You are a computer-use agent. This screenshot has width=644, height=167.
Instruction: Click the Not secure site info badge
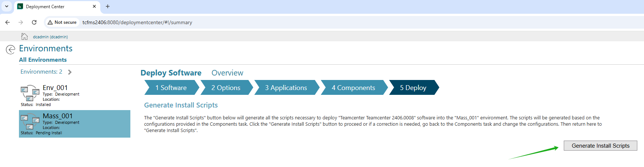point(62,22)
